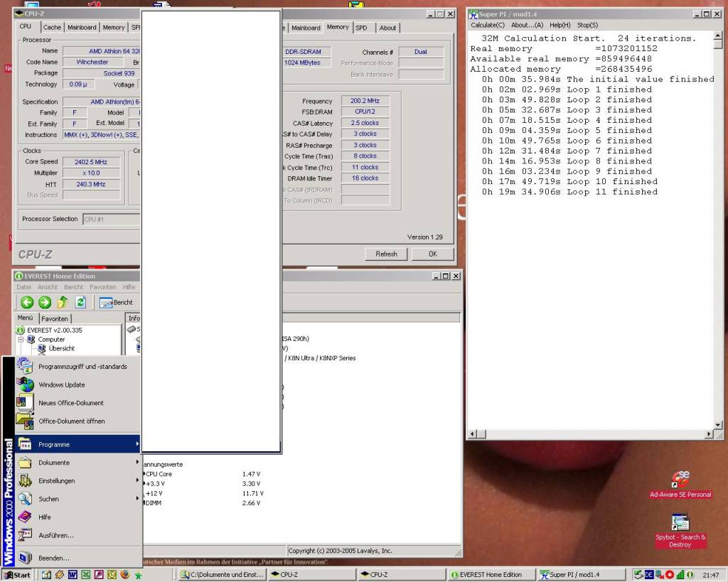Click the Excel icon in quick launch bar
The image size is (728, 582).
coord(85,575)
